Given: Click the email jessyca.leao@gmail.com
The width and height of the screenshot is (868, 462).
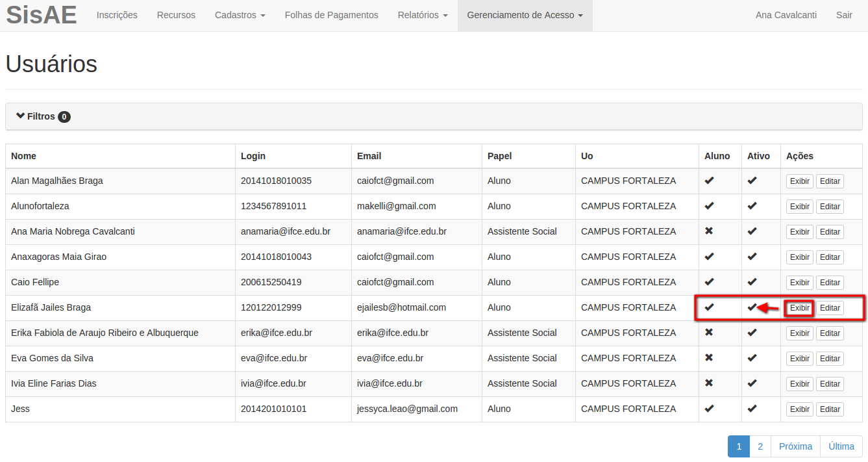Looking at the screenshot, I should (x=407, y=409).
